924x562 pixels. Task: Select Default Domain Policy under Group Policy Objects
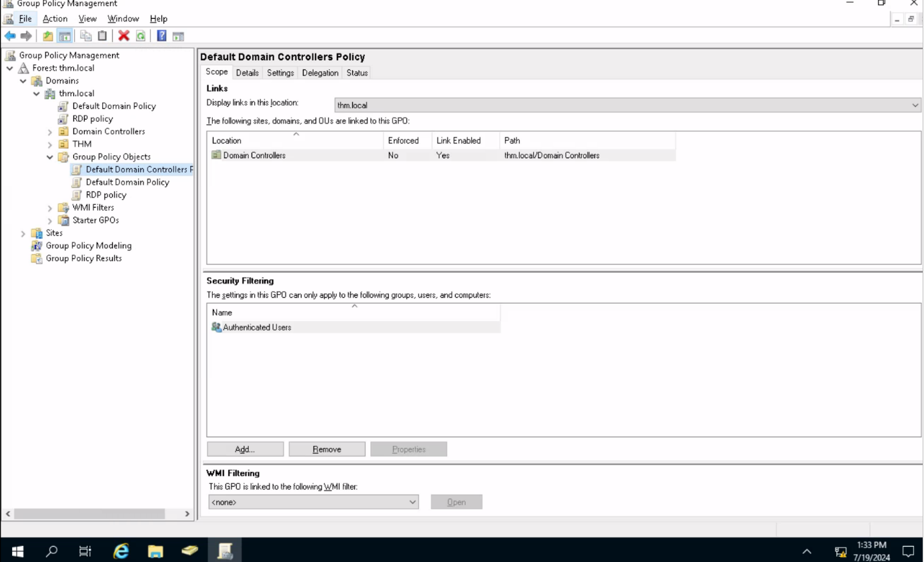[x=127, y=182]
